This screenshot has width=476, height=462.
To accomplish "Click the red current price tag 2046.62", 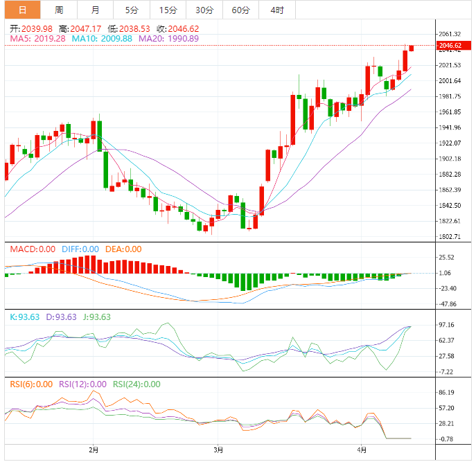I will click(450, 46).
